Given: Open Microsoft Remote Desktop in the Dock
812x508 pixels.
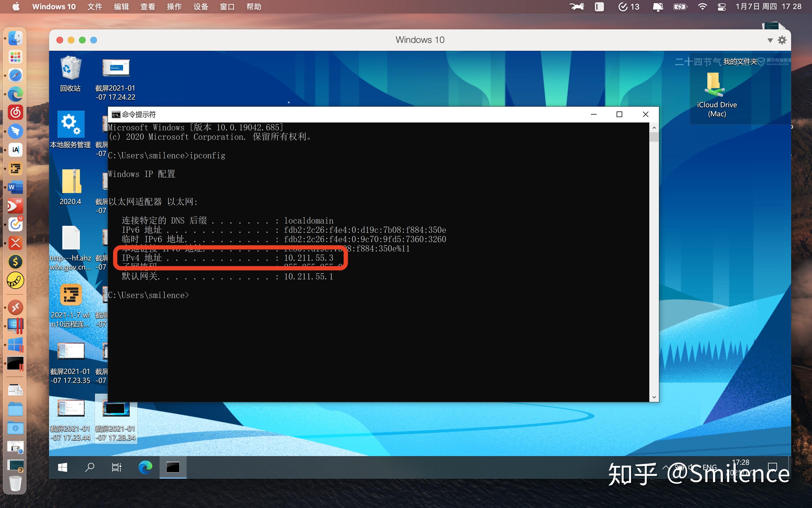Looking at the screenshot, I should [x=16, y=307].
